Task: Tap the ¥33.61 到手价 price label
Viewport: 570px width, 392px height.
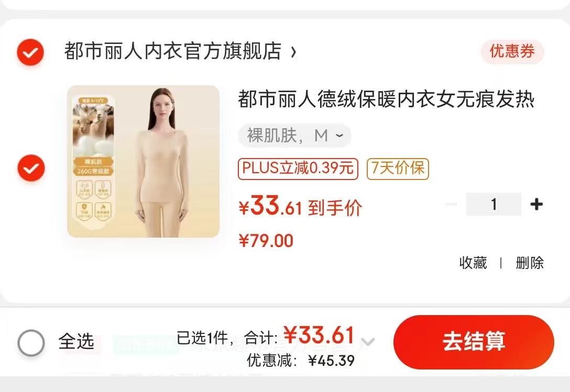Action: click(x=300, y=207)
